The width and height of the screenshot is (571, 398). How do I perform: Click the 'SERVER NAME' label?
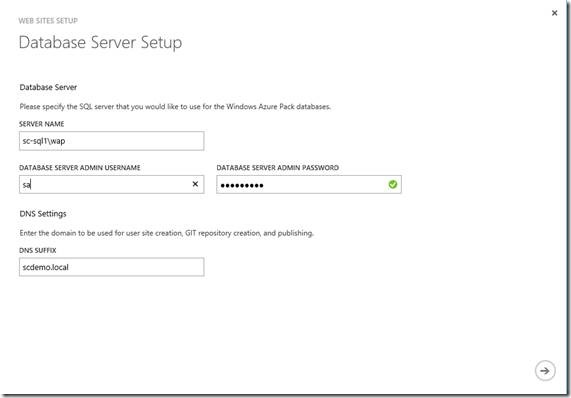click(x=42, y=124)
